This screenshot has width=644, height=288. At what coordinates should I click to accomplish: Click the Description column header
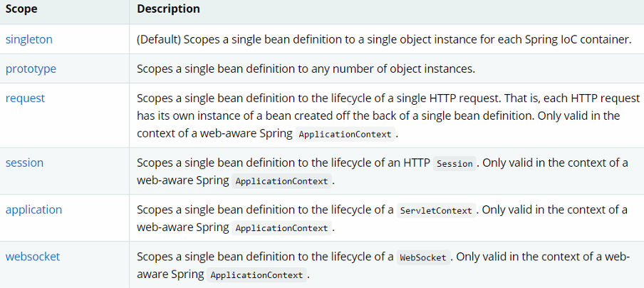coord(168,9)
